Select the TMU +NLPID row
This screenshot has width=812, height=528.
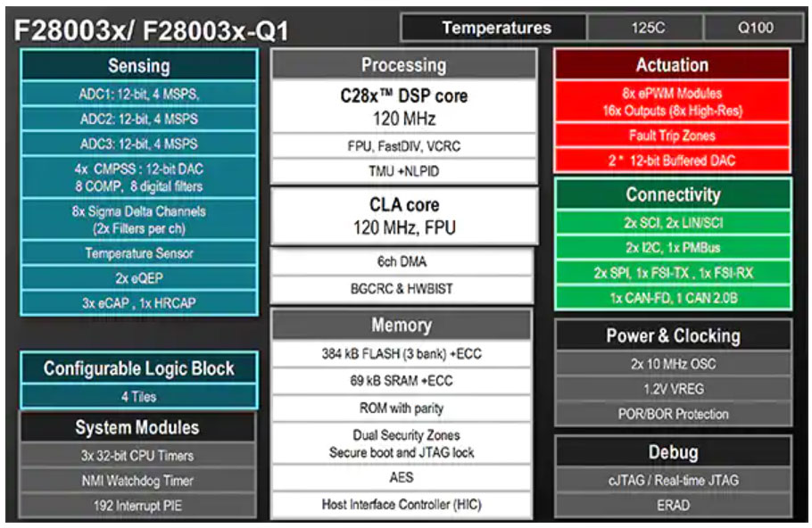[404, 171]
